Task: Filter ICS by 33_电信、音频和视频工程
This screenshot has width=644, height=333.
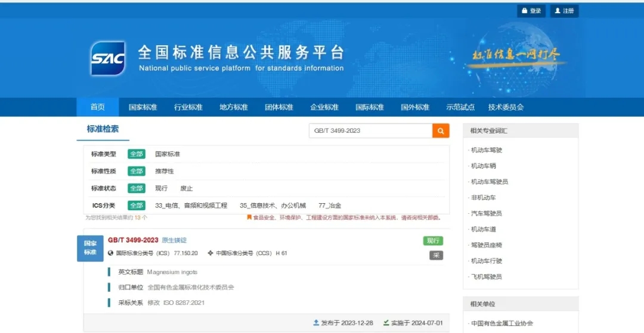Action: click(x=191, y=206)
